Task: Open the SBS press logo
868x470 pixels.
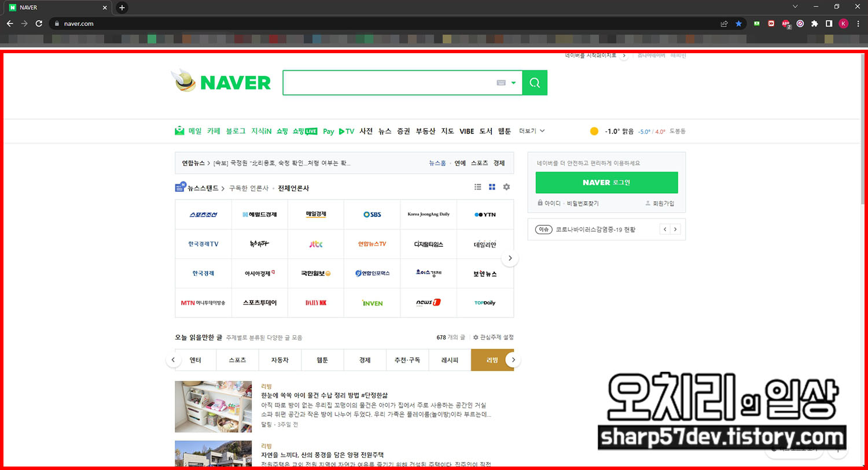Action: tap(372, 214)
